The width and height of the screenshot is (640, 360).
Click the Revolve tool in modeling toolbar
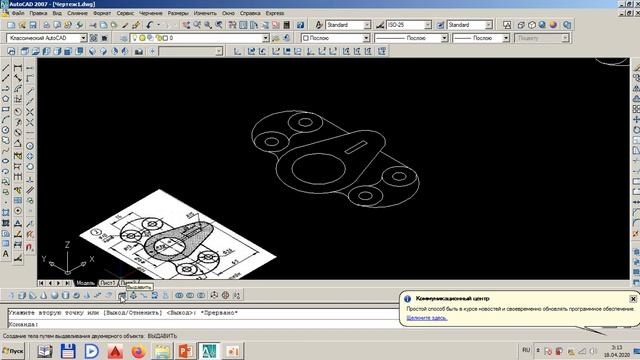[155, 296]
